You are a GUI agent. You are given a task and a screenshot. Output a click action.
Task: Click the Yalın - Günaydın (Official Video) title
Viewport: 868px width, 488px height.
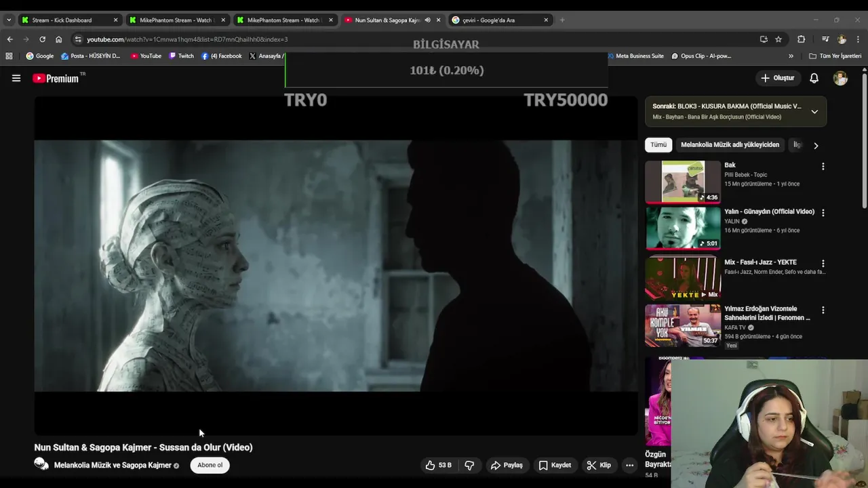[769, 211]
